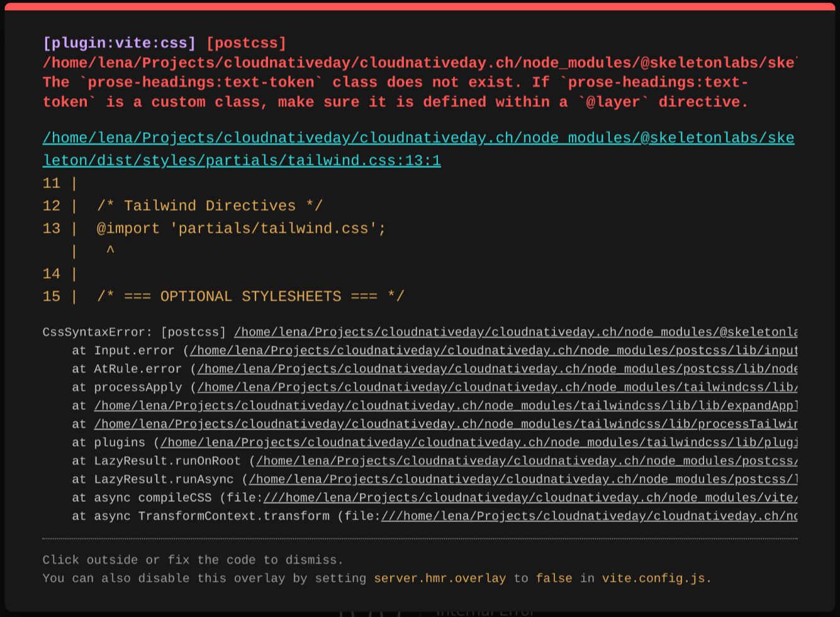This screenshot has width=840, height=617.
Task: Select the server.hmr.overlay hint text
Action: pos(439,577)
